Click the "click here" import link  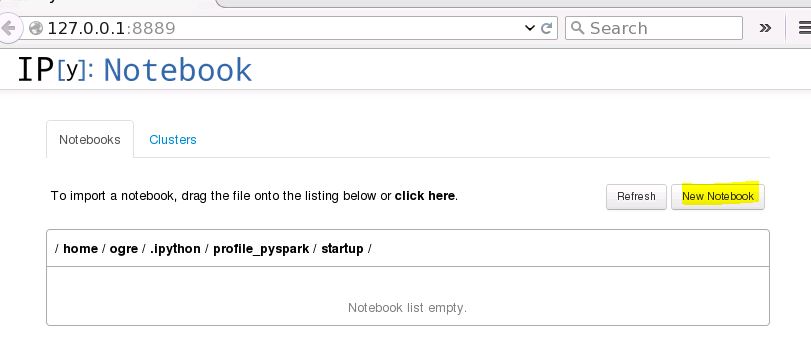click(425, 196)
